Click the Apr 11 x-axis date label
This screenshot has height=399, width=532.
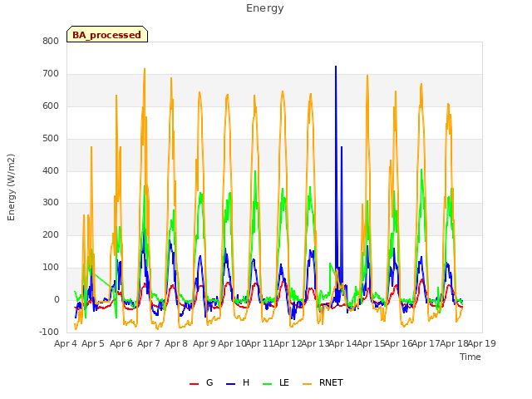(259, 343)
